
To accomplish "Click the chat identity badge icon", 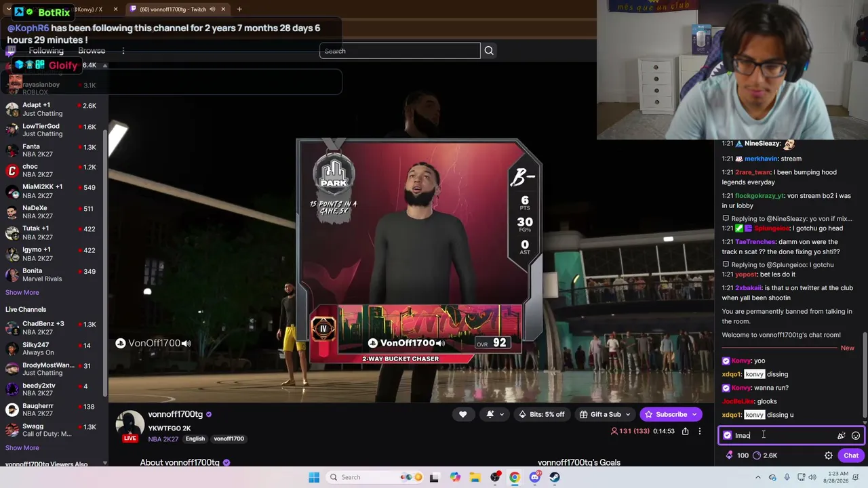I will pyautogui.click(x=727, y=435).
